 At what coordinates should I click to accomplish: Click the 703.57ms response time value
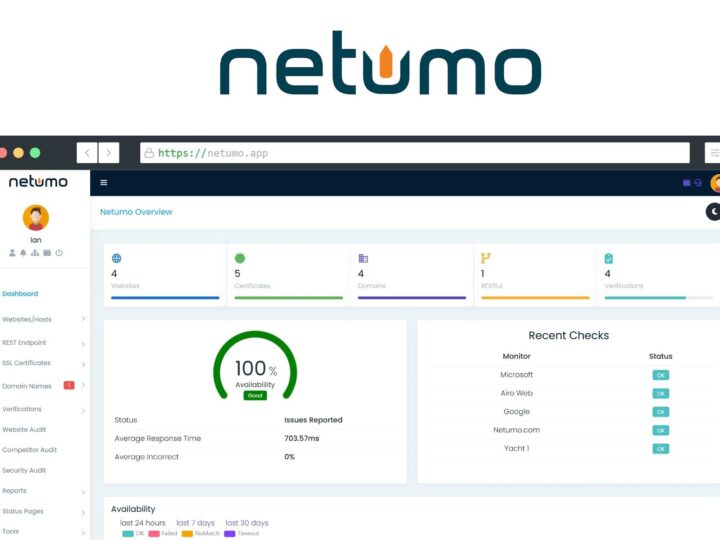[x=302, y=439]
